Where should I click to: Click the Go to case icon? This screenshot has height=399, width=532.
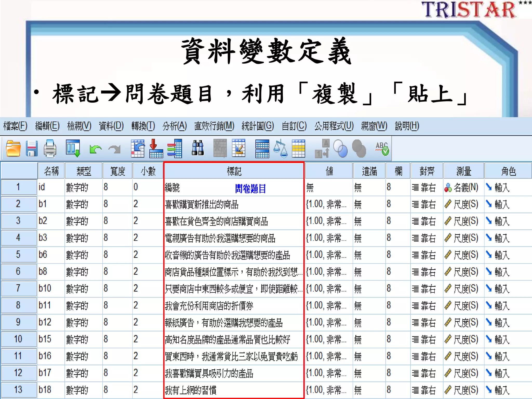click(x=138, y=149)
